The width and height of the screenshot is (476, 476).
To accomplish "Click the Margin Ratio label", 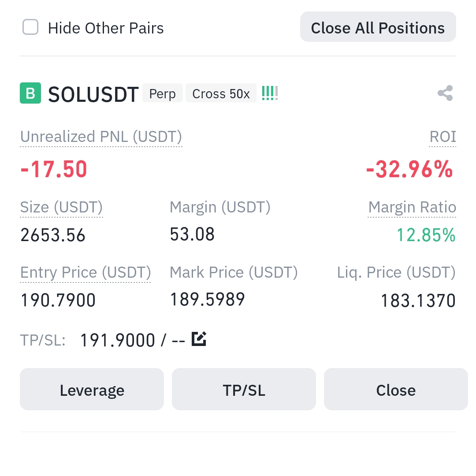I will (412, 207).
